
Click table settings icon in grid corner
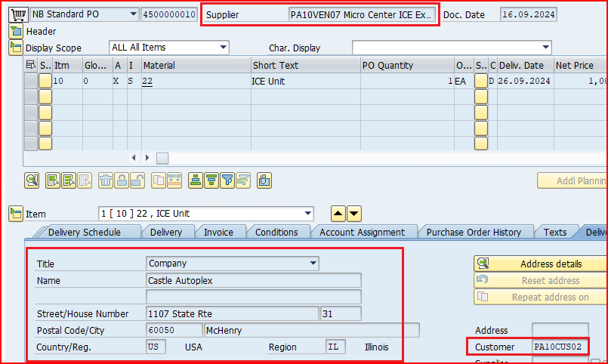click(x=31, y=66)
